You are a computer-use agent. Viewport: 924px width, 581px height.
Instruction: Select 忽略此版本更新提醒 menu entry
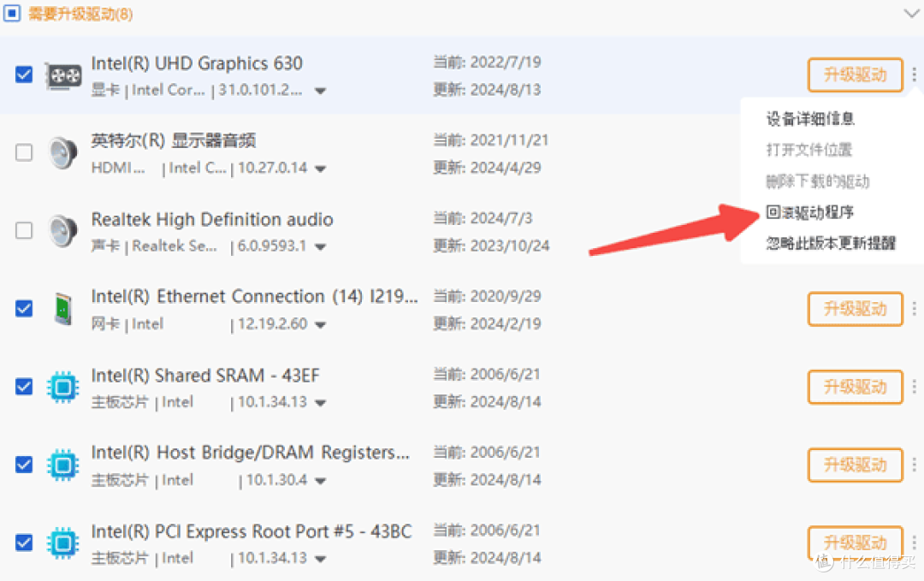click(831, 243)
